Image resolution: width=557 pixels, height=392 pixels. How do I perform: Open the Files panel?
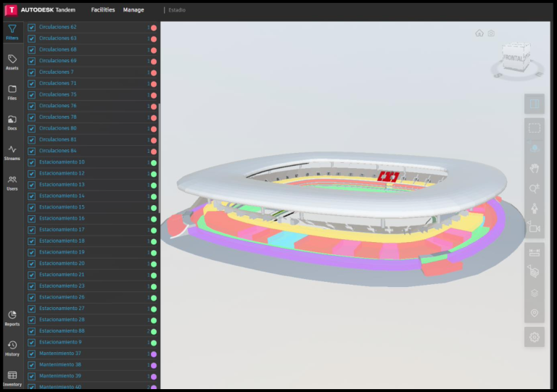12,93
